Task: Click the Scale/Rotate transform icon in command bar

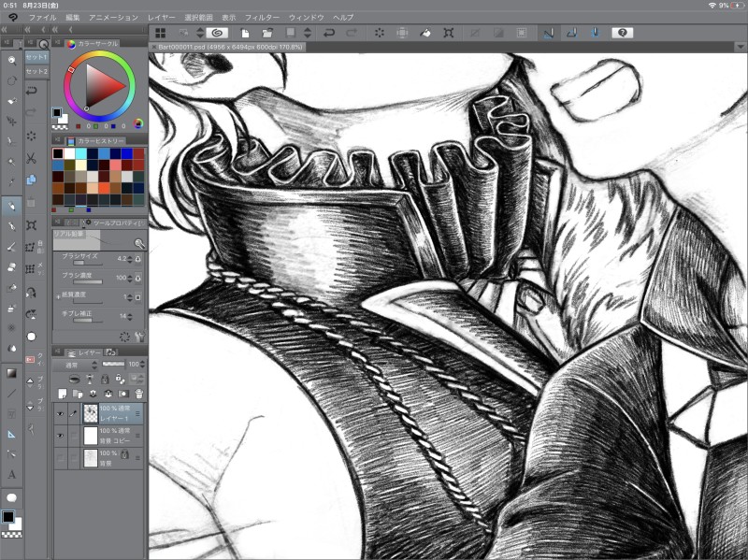Action: point(448,33)
